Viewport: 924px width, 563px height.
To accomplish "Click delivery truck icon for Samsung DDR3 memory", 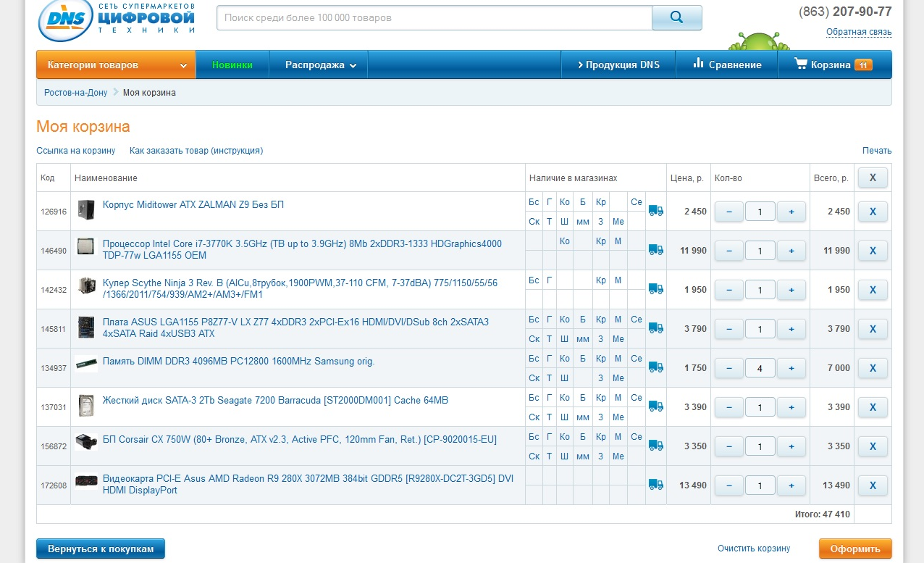I will (x=656, y=367).
